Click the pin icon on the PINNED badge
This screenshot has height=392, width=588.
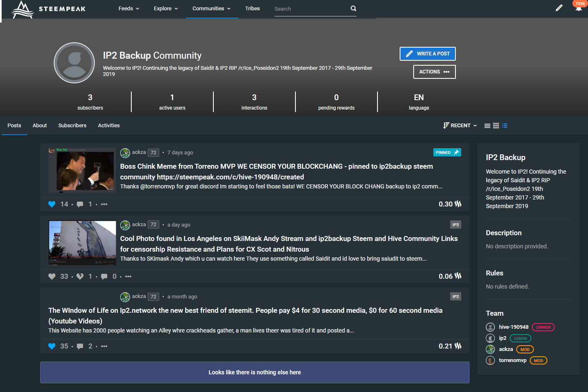tap(456, 152)
